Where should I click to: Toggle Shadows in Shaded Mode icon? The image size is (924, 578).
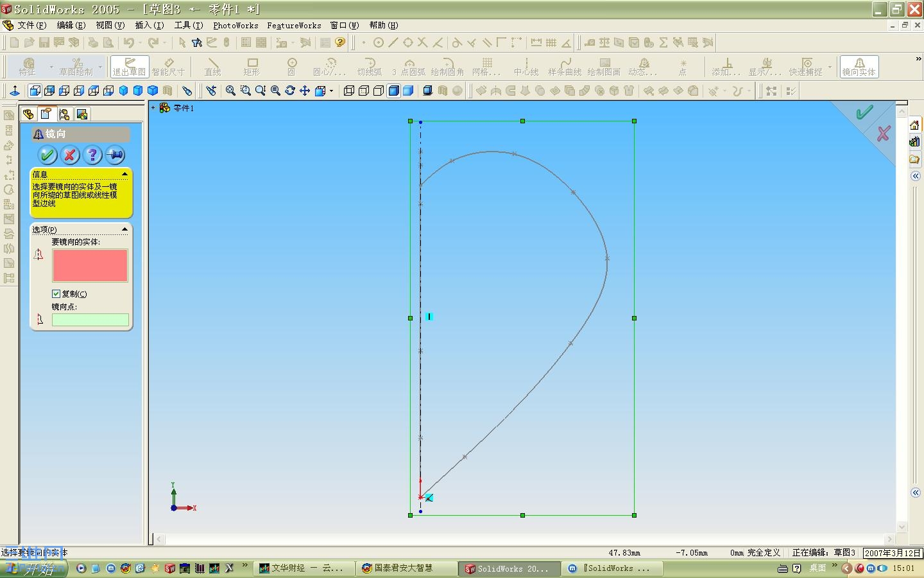click(427, 91)
